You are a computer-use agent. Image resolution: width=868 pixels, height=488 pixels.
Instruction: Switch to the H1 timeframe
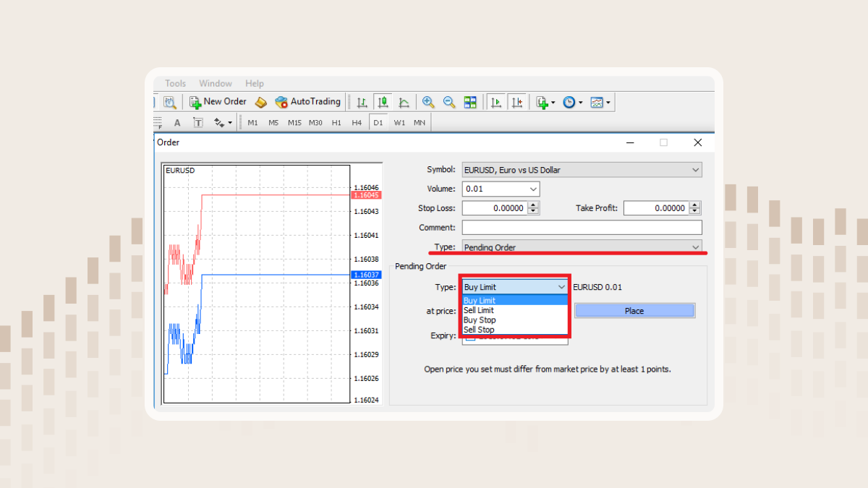[x=336, y=123]
